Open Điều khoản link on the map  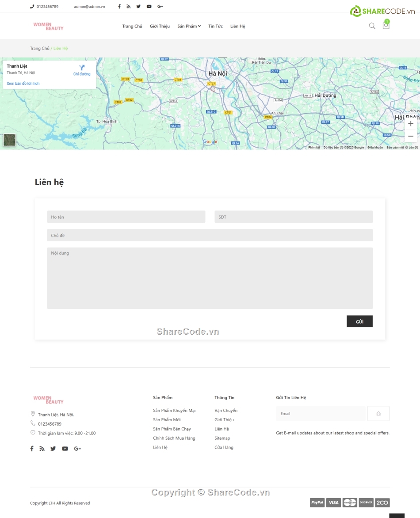[x=375, y=147]
